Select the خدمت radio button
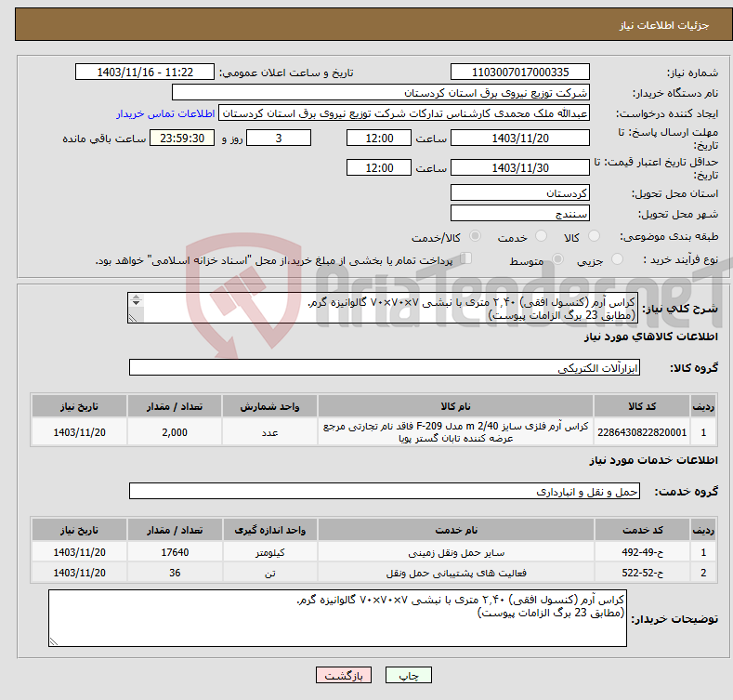Image resolution: width=733 pixels, height=700 pixels. coord(542,236)
